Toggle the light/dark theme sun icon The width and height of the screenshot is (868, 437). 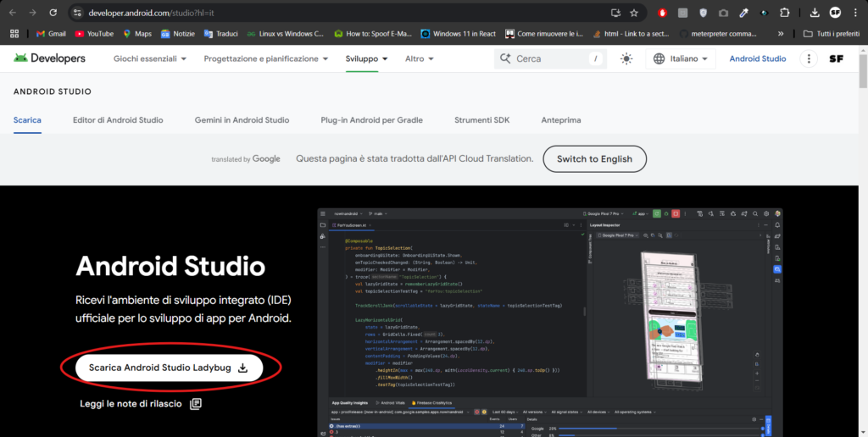(626, 58)
